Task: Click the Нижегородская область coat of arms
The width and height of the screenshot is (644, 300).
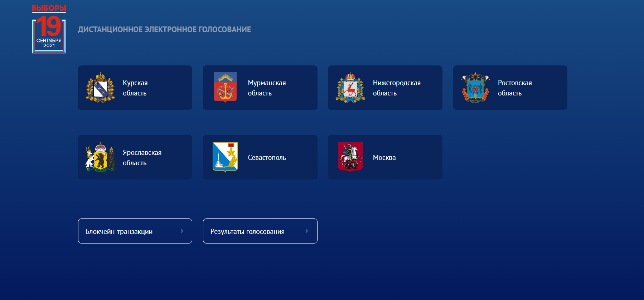Action: 350,88
